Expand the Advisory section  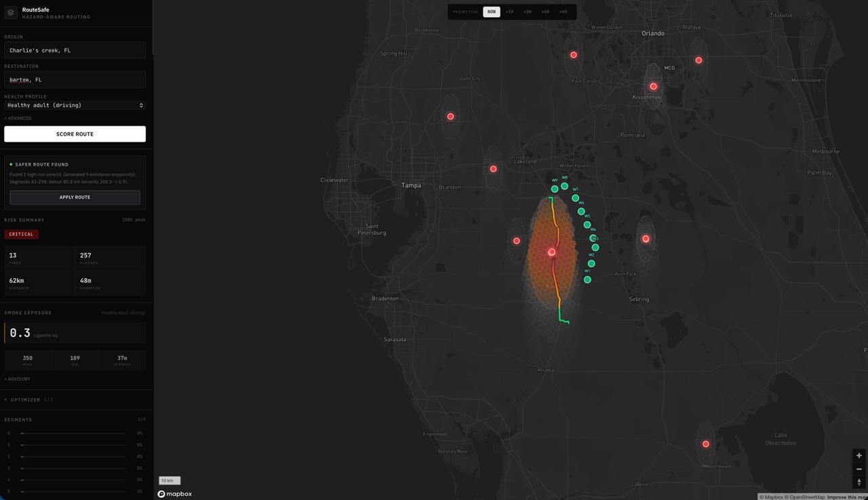pos(17,379)
